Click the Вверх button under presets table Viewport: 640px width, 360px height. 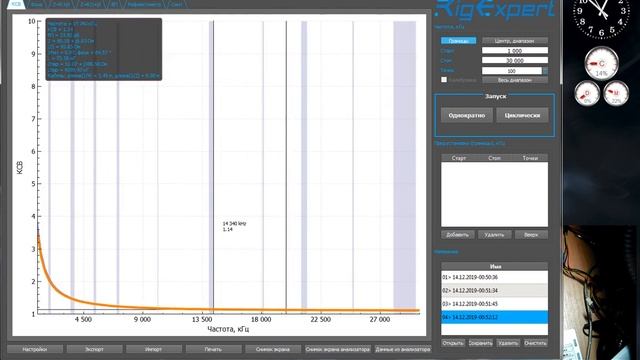tap(531, 235)
